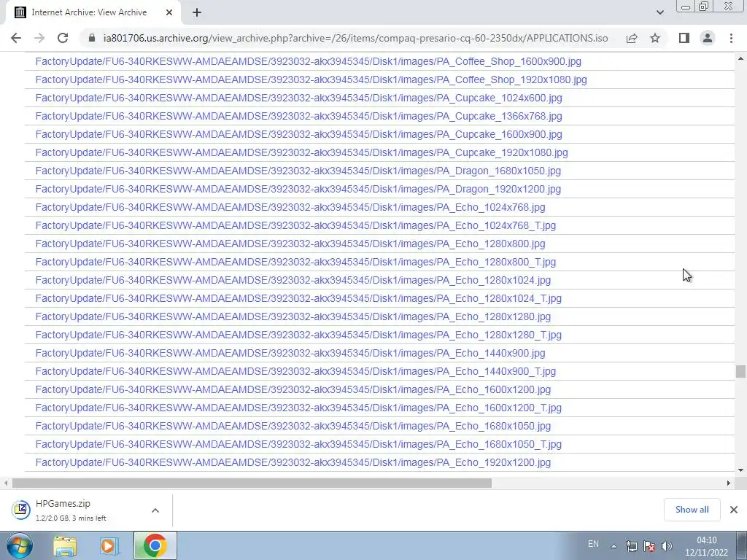This screenshot has height=560, width=747.
Task: Click Show desktop strip on taskbar
Action: click(x=741, y=546)
